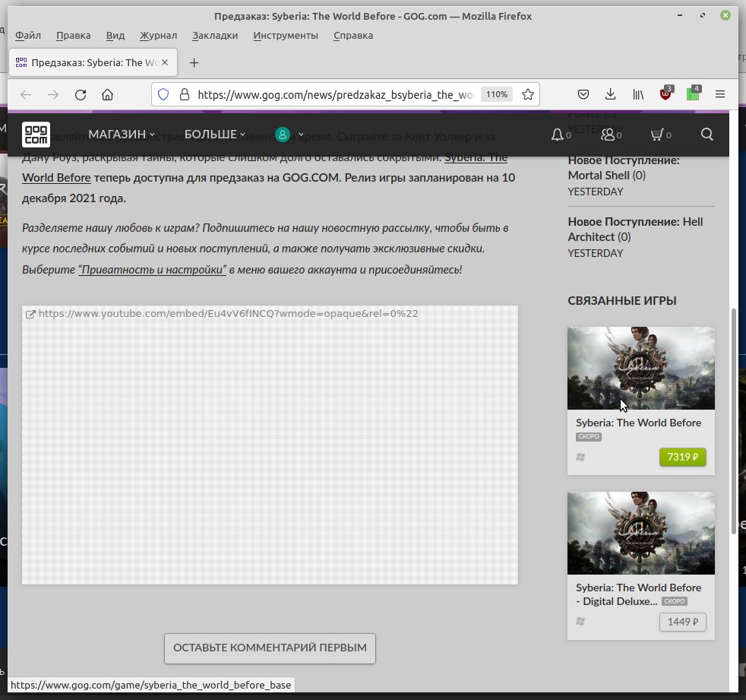
Task: Open the Файл menu
Action: point(28,36)
